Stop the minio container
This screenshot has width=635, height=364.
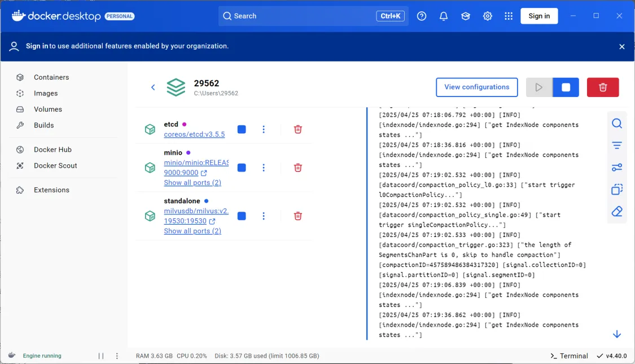(x=242, y=168)
